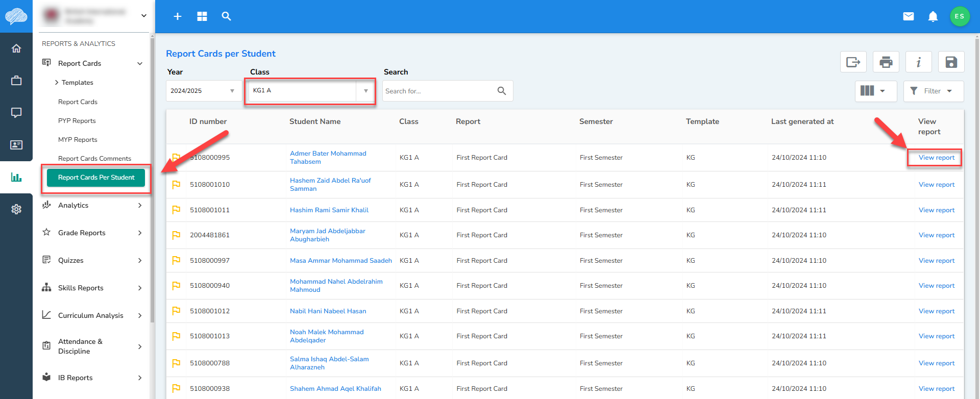Select the bar chart reports icon
Image resolution: width=980 pixels, height=399 pixels.
[16, 177]
